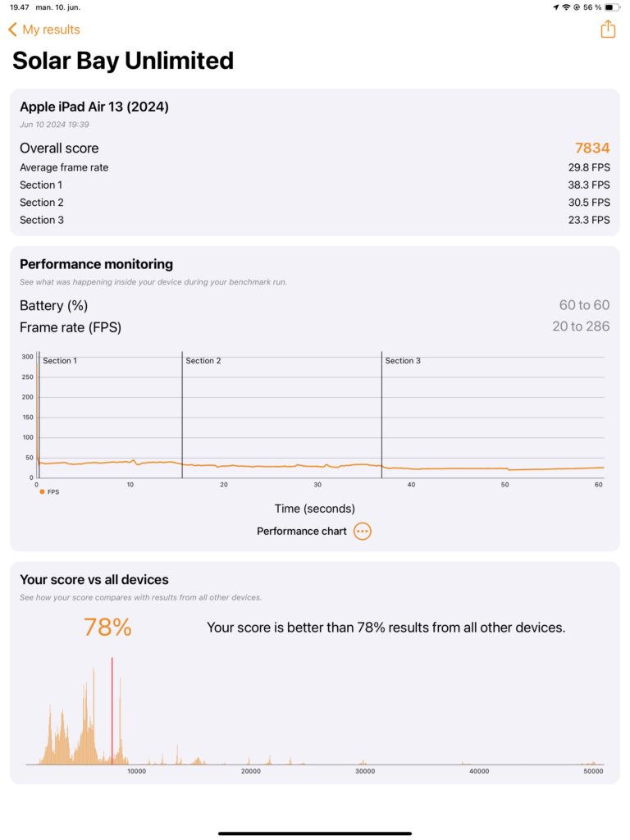This screenshot has width=630, height=840.
Task: Tap the location arrow status icon
Action: pos(556,7)
